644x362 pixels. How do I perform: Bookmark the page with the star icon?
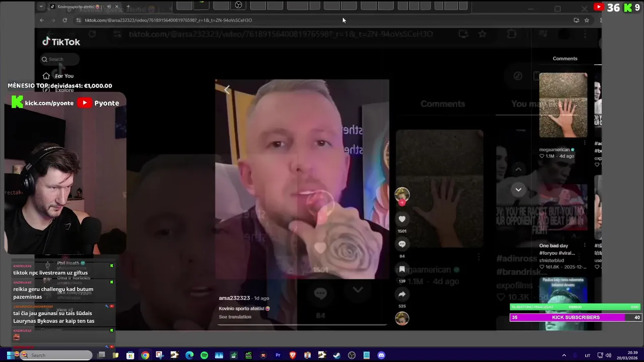tap(587, 20)
